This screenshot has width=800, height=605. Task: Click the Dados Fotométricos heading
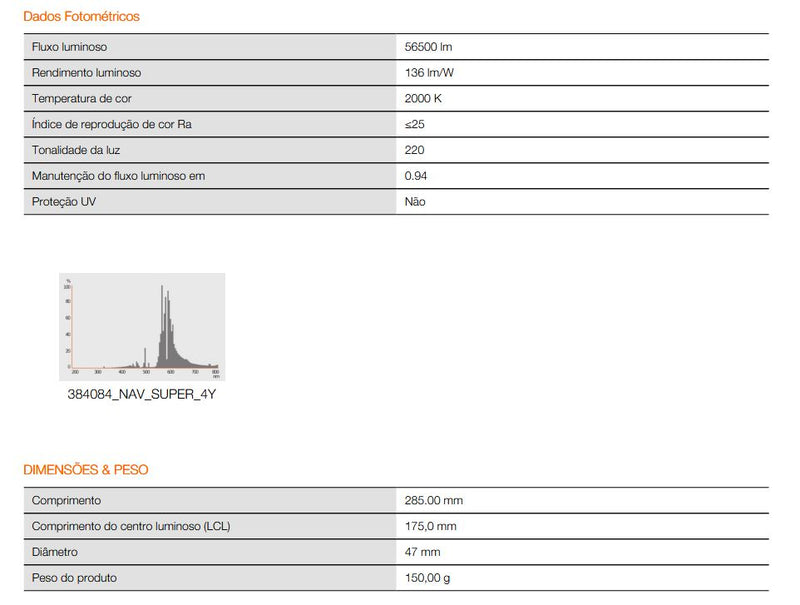81,16
